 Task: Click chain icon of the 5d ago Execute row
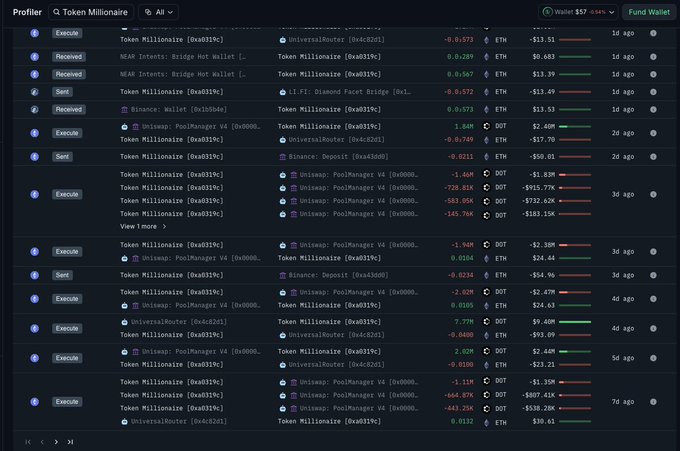tap(35, 358)
